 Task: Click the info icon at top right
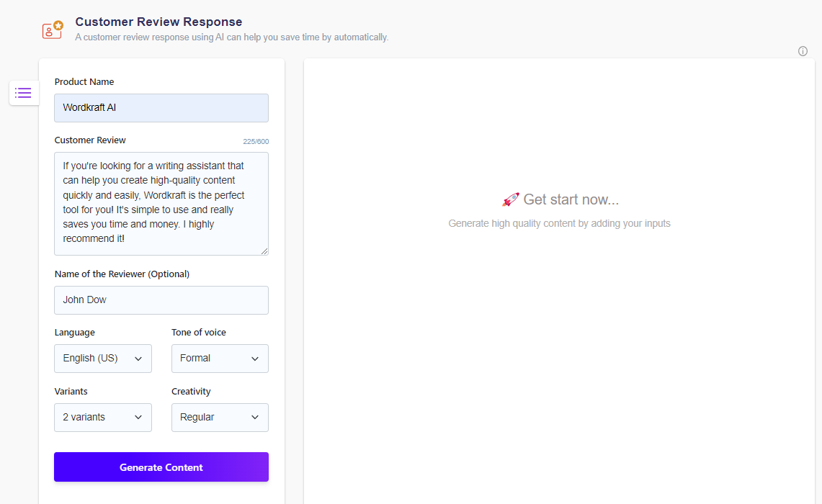point(803,50)
